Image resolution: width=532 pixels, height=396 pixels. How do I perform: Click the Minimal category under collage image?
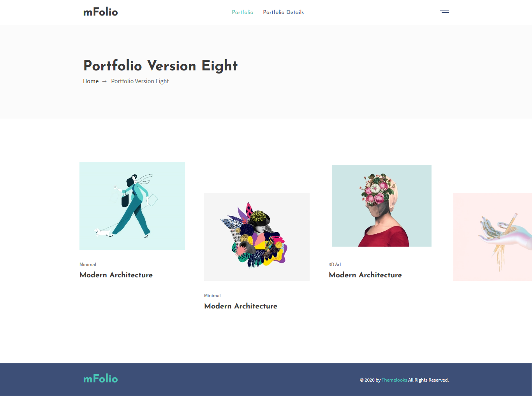coord(212,296)
